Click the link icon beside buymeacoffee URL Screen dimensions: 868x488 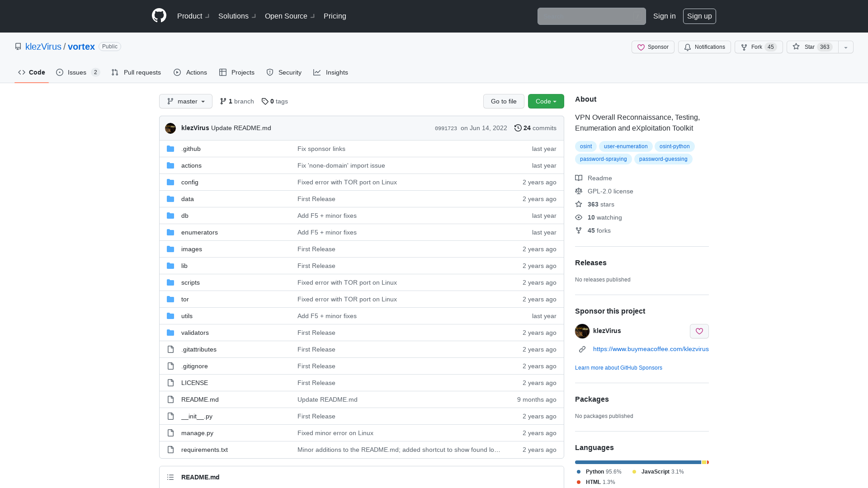[582, 349]
